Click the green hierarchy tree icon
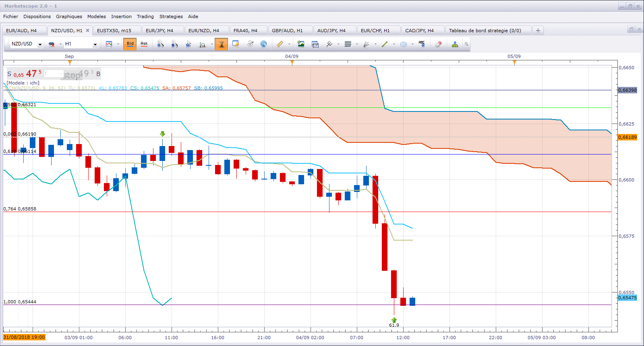Image resolution: width=644 pixels, height=346 pixels. pos(455,44)
